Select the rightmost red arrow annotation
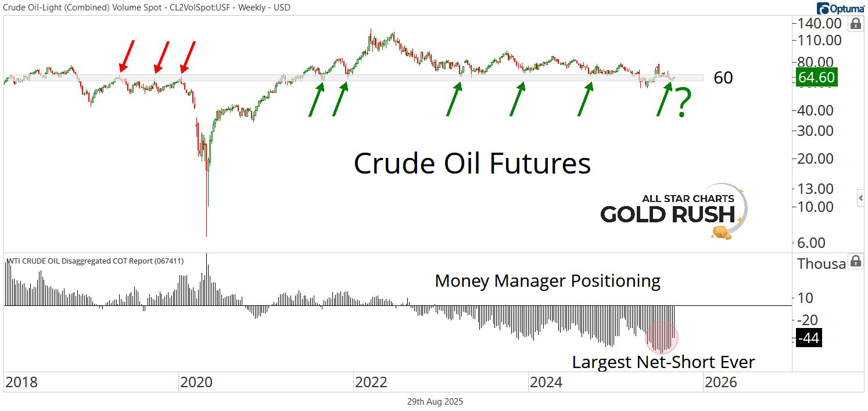868x411 pixels. (x=188, y=56)
